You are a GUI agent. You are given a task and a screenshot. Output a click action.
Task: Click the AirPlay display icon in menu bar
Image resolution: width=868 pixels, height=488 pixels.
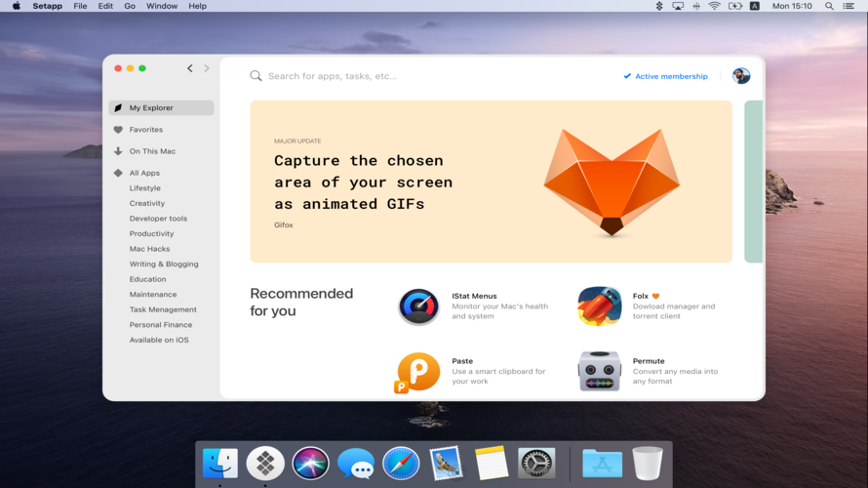pos(678,6)
